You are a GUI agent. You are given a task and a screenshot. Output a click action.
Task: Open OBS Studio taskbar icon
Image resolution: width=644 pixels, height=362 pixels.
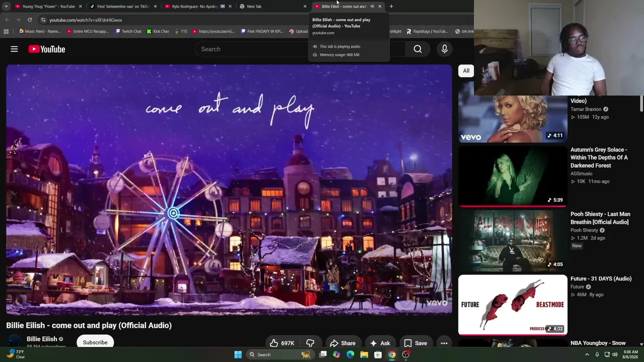(406, 355)
